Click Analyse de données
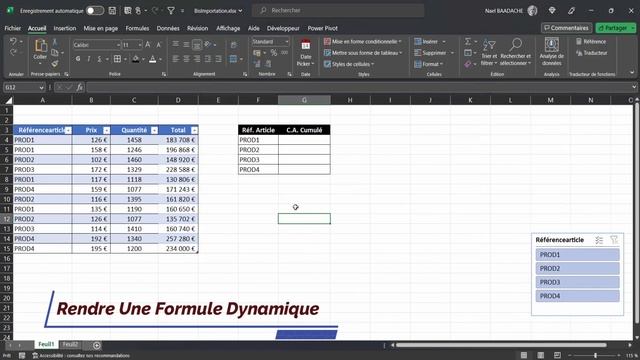 point(551,52)
